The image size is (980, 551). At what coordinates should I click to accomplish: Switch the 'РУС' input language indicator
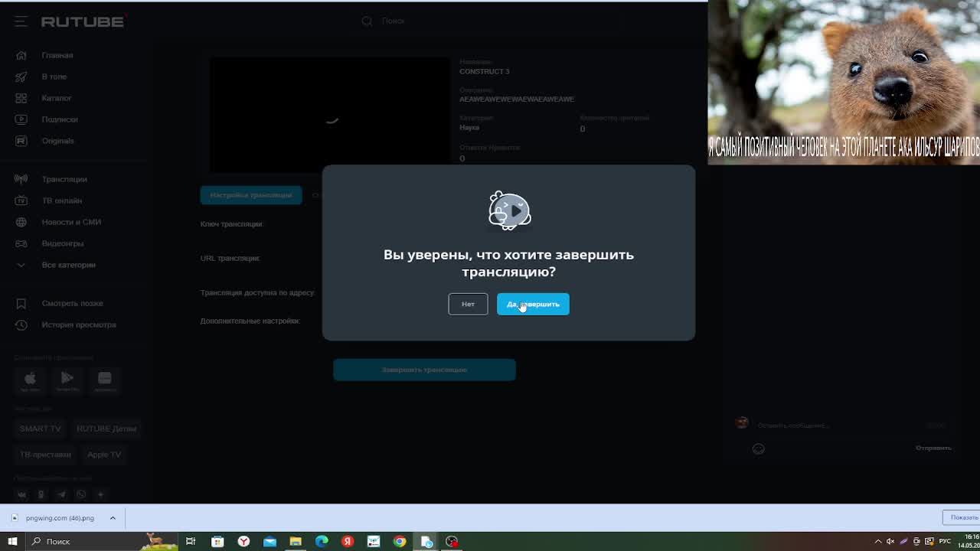click(x=946, y=541)
